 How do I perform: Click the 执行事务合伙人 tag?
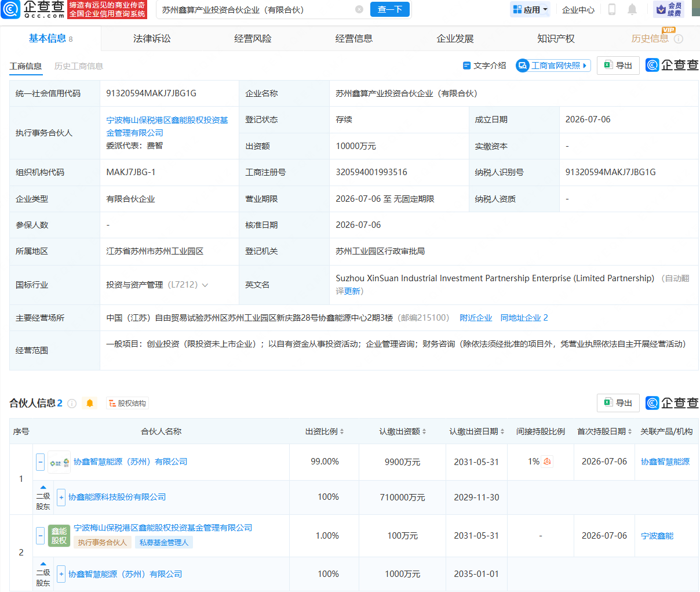[x=103, y=542]
